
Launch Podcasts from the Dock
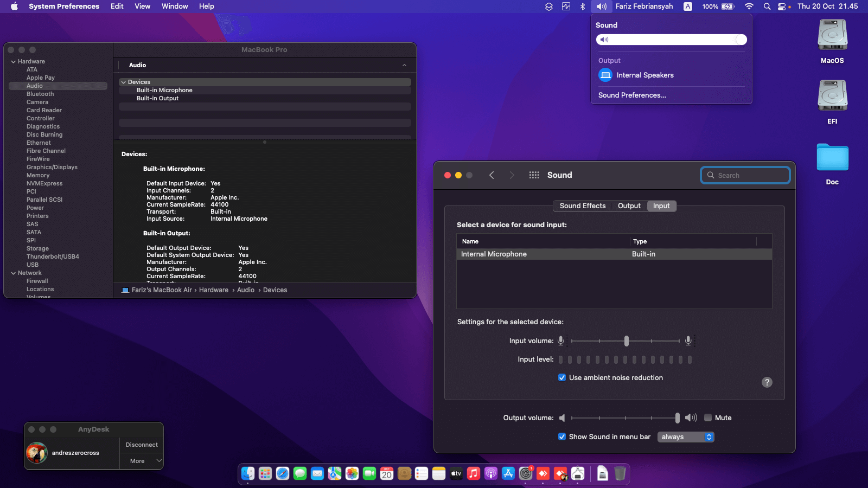click(x=491, y=473)
